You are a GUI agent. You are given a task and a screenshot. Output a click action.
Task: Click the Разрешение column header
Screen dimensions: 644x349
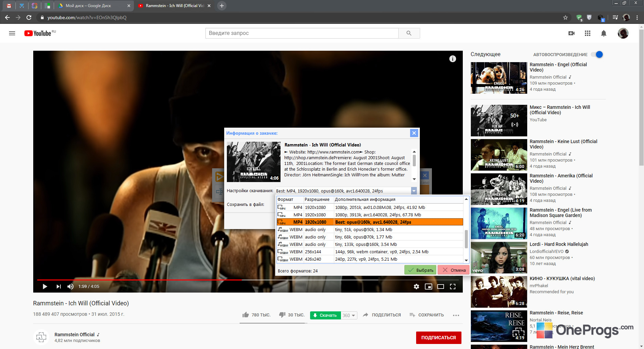pyautogui.click(x=318, y=200)
